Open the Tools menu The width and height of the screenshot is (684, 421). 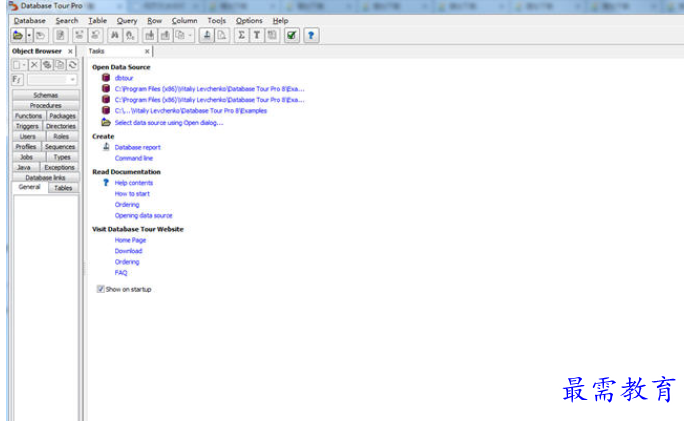coord(216,21)
